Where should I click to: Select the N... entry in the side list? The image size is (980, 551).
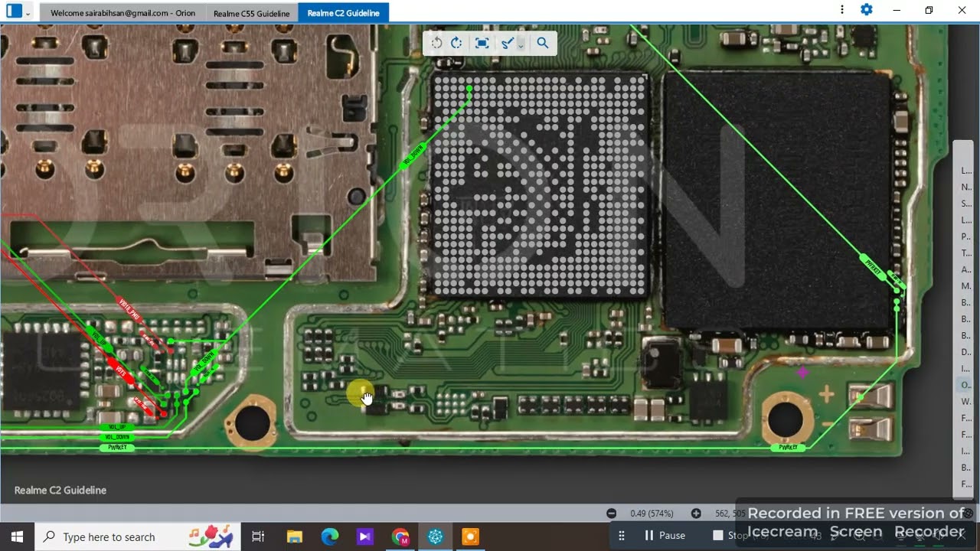965,187
